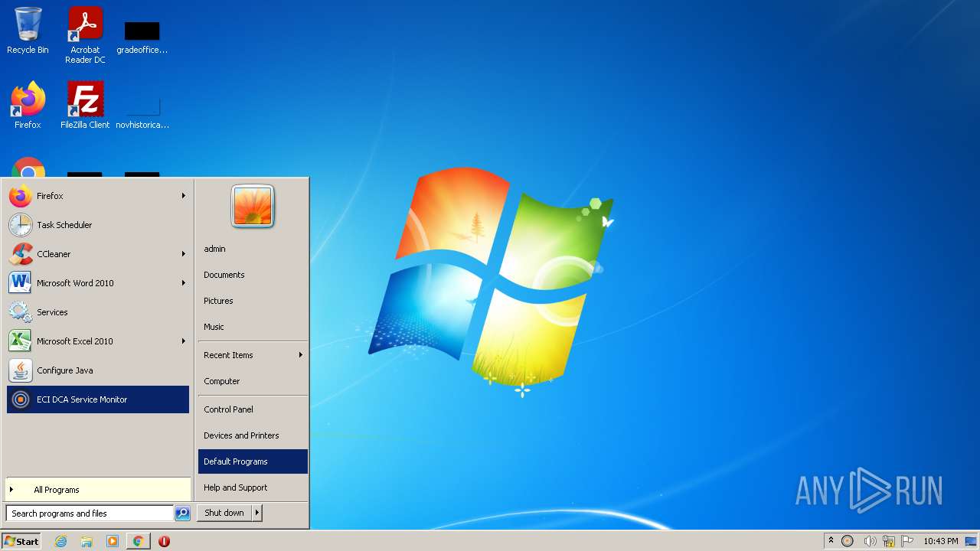Screen dimensions: 980x551
Task: Expand All Programs list
Action: (98, 490)
